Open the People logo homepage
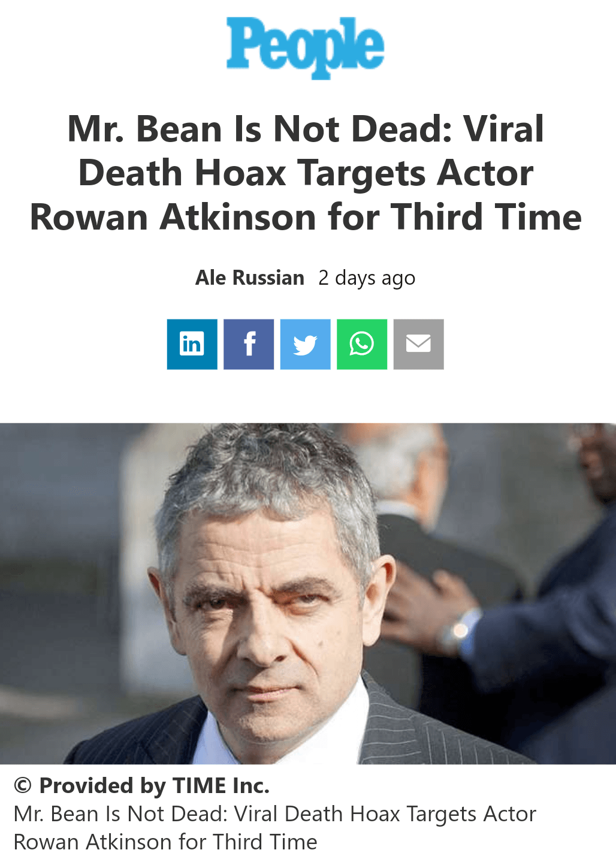The height and width of the screenshot is (862, 616). click(305, 48)
